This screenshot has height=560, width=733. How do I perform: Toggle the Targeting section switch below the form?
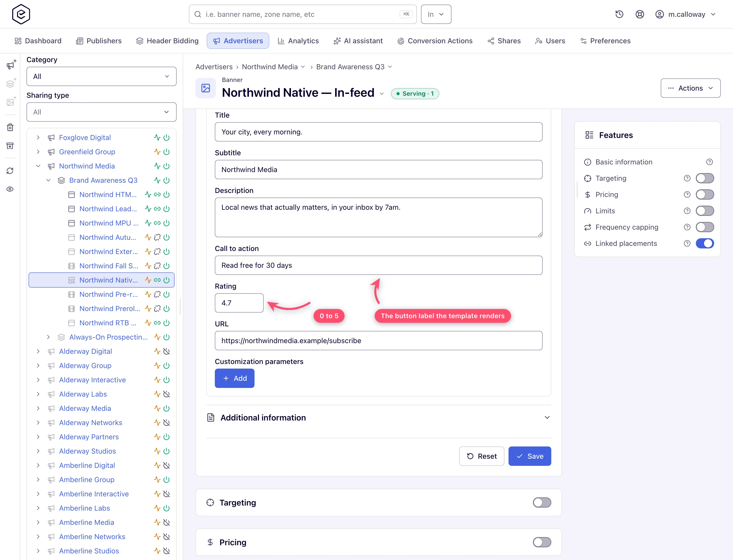point(542,503)
